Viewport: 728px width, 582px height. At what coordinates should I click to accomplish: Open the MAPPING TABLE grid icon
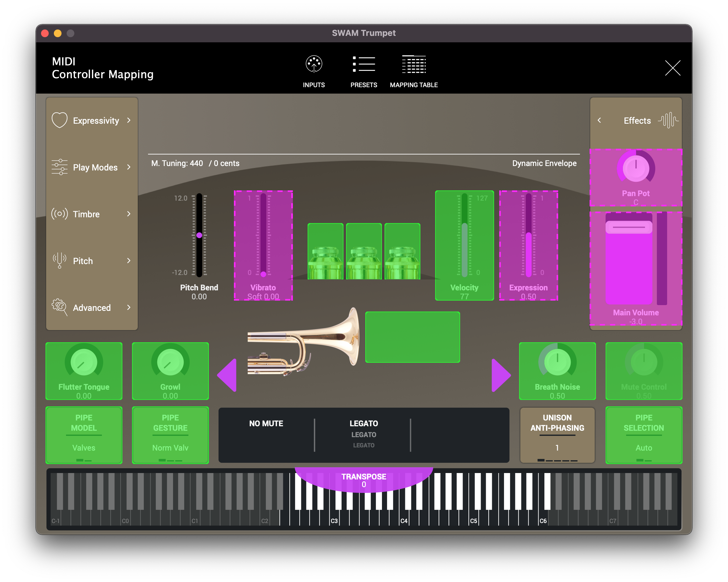(414, 64)
